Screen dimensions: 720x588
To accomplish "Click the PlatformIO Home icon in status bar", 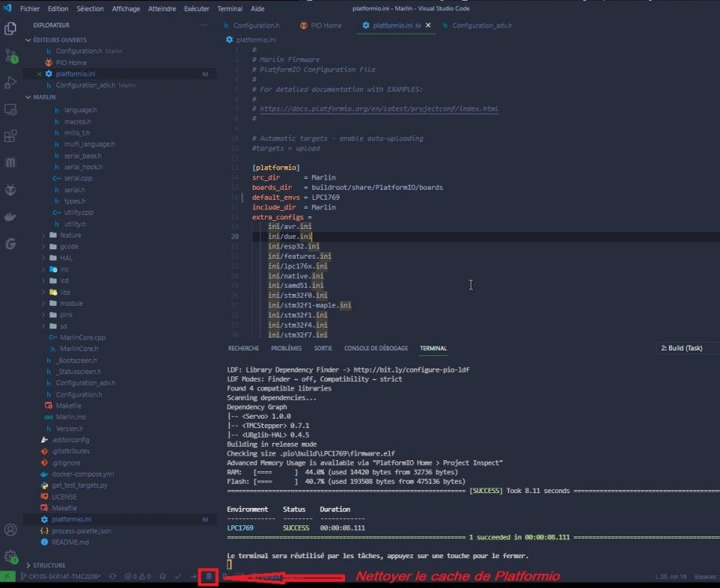I will (162, 576).
